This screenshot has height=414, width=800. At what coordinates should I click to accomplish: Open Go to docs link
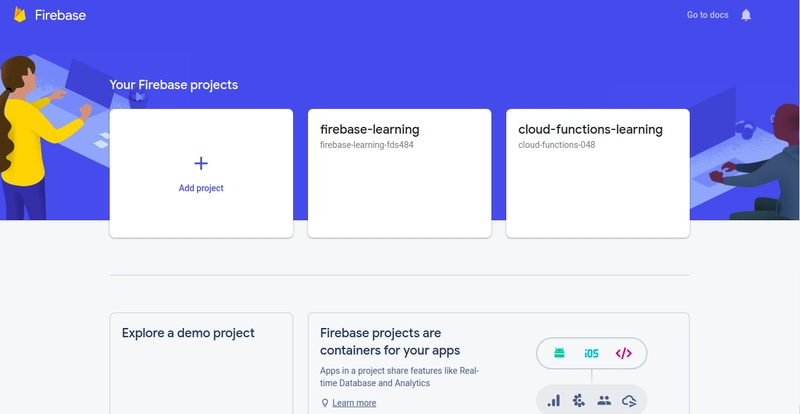(x=707, y=15)
